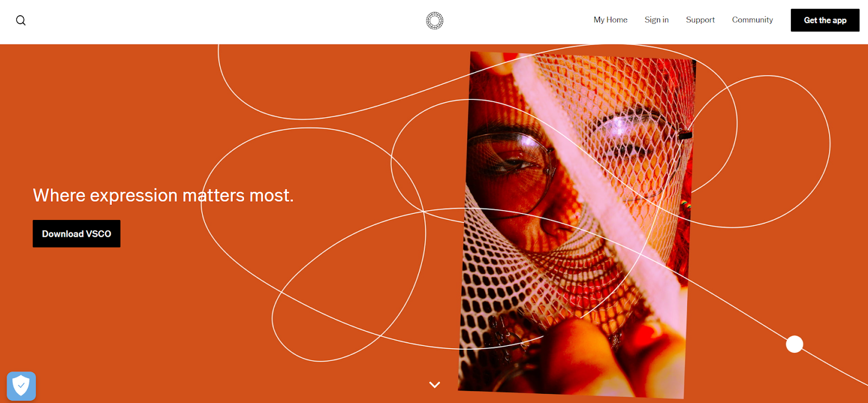This screenshot has width=868, height=403.
Task: Click the headline 'Where expression matters most.'
Action: [163, 196]
